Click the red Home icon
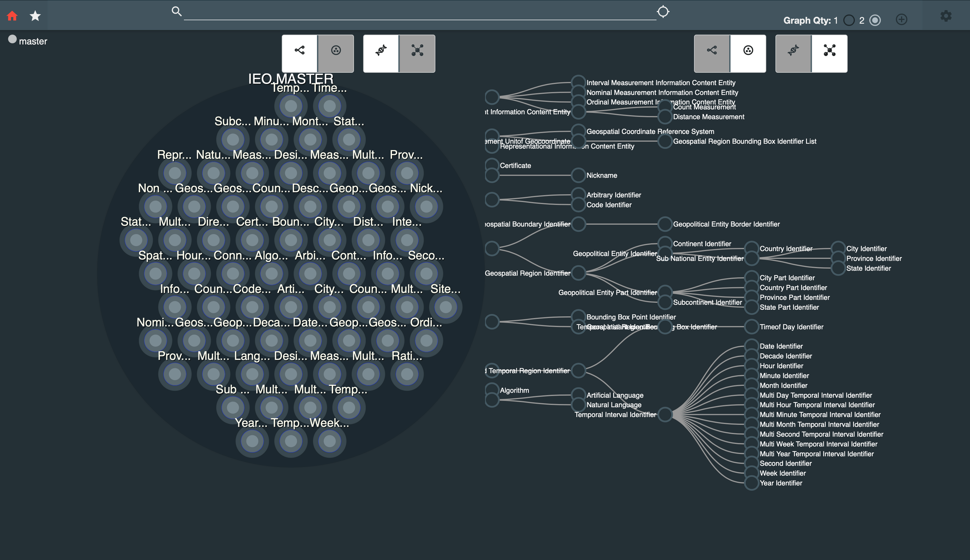The image size is (970, 560). click(x=12, y=15)
